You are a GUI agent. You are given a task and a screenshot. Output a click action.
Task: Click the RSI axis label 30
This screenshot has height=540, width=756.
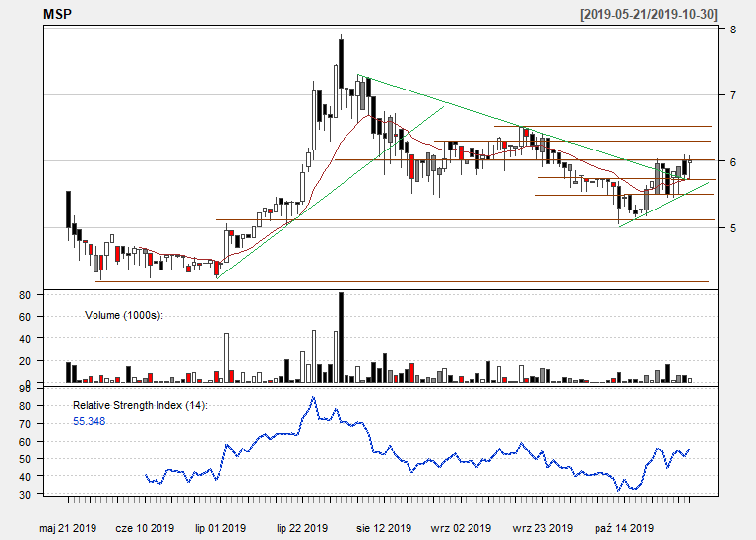pos(25,495)
